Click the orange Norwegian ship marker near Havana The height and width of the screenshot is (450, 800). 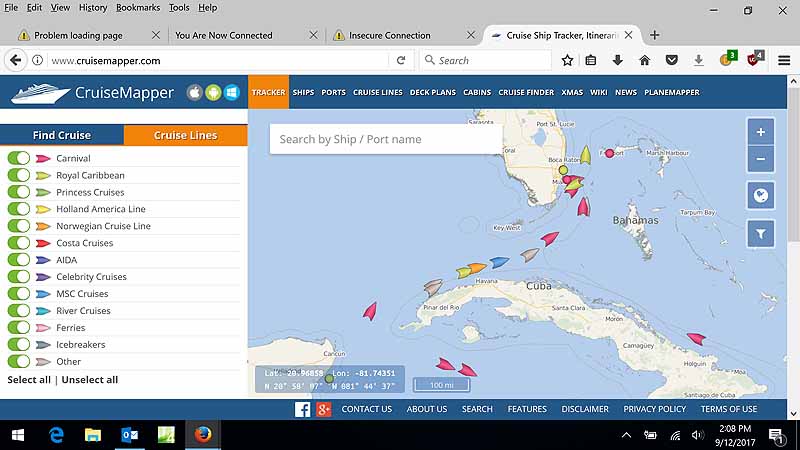pos(476,267)
